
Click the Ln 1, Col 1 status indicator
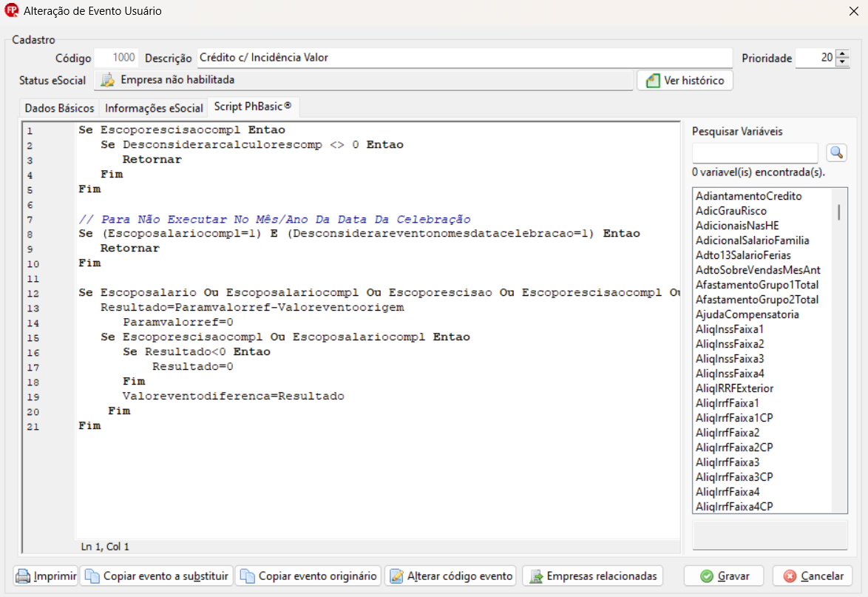[105, 547]
